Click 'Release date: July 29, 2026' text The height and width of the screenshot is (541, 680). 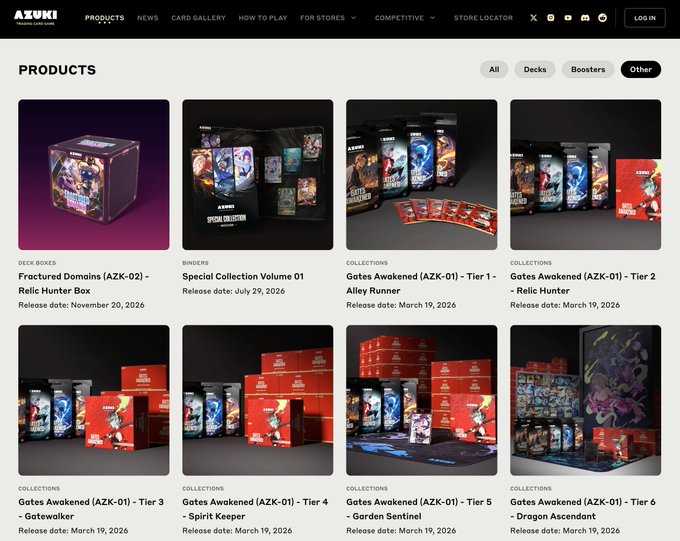(233, 291)
